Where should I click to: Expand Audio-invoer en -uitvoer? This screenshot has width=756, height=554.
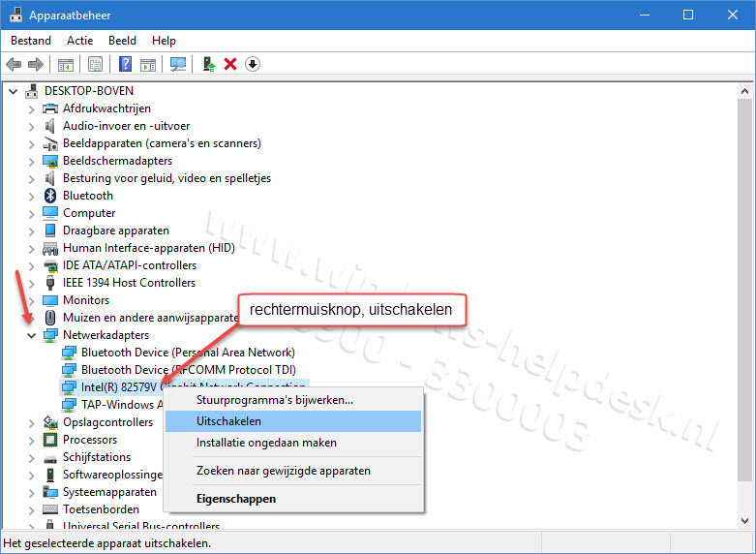pyautogui.click(x=31, y=127)
